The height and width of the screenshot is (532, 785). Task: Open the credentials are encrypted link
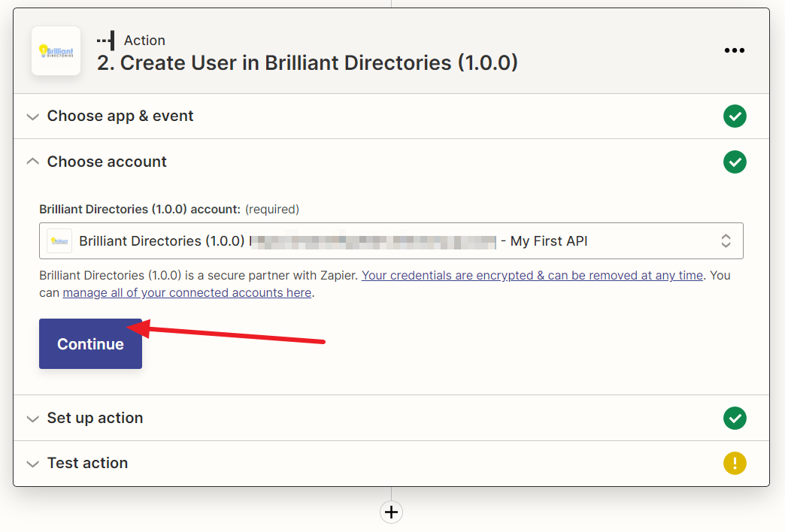pyautogui.click(x=532, y=276)
